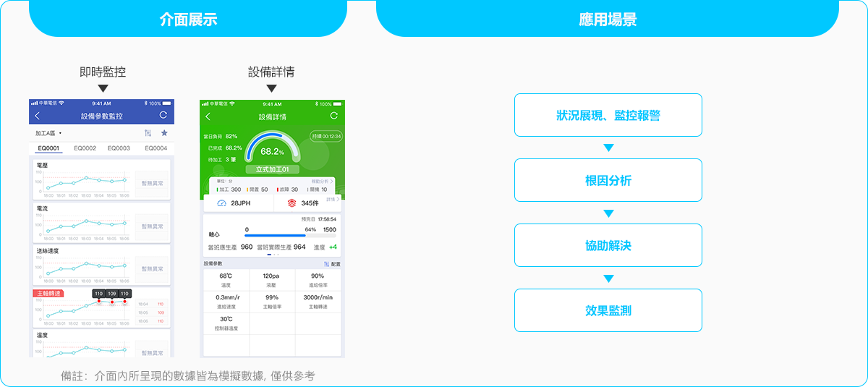Tap back arrow in 設備參數監控 header
Viewport: 868px width, 387px height.
click(x=38, y=116)
